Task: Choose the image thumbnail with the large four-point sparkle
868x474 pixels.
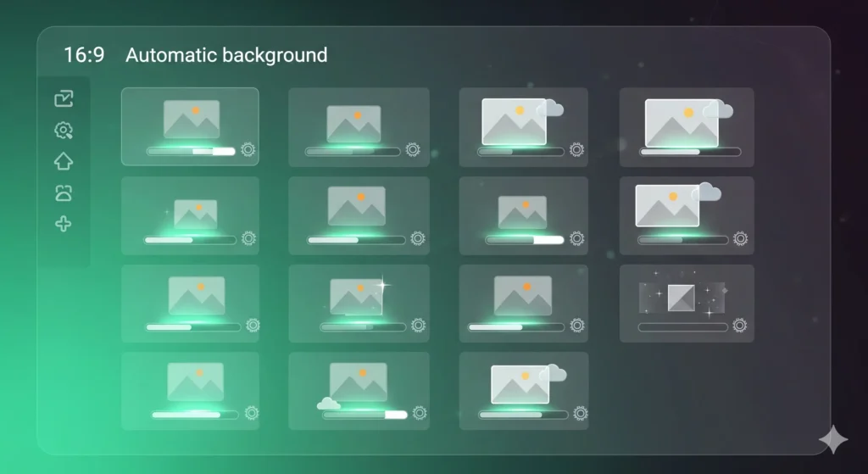Action: tap(357, 296)
